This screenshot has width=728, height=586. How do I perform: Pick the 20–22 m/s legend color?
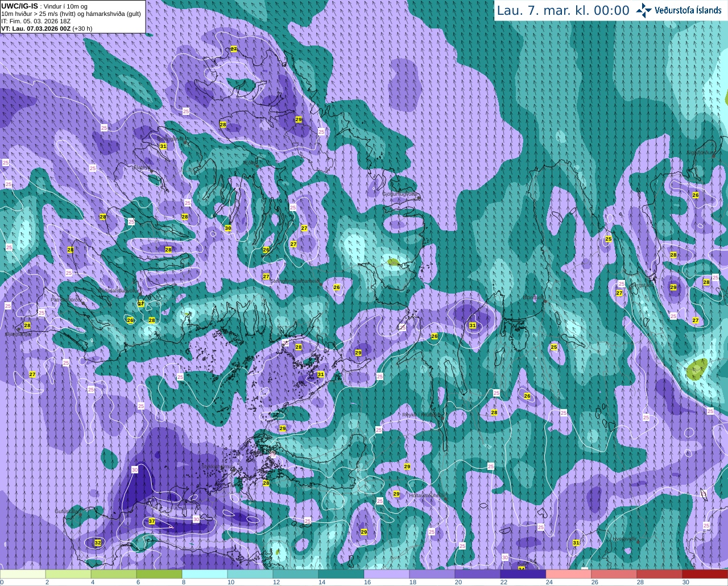coord(478,574)
